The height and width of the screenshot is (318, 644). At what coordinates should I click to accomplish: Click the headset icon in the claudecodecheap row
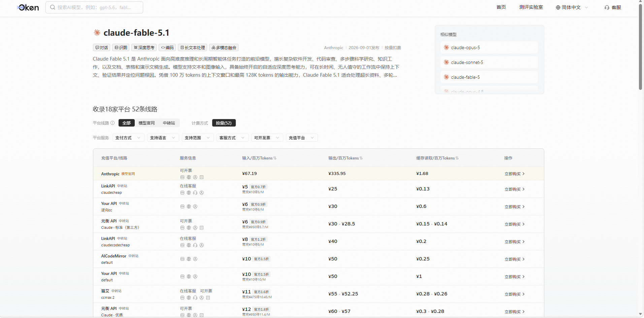tap(195, 245)
